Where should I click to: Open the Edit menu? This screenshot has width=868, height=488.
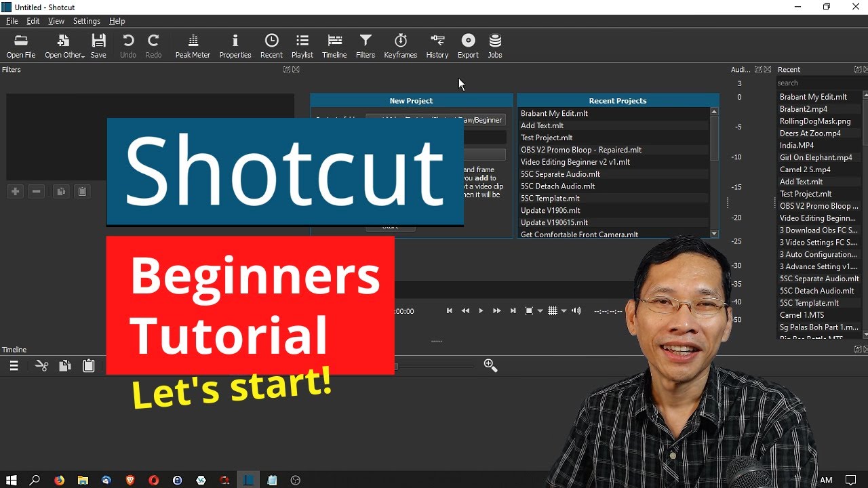(x=33, y=21)
